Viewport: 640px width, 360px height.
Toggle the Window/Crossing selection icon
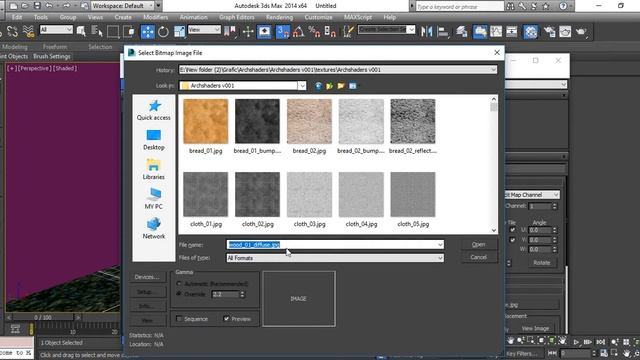(129, 31)
